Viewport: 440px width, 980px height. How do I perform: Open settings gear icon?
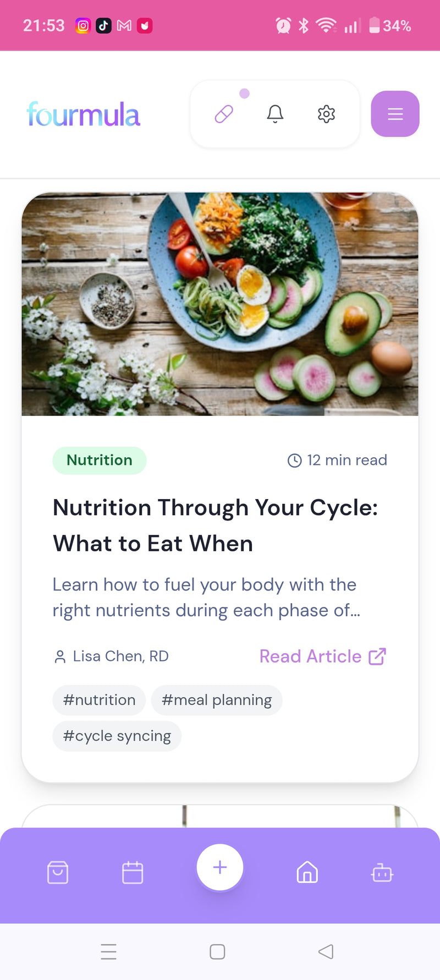point(326,114)
